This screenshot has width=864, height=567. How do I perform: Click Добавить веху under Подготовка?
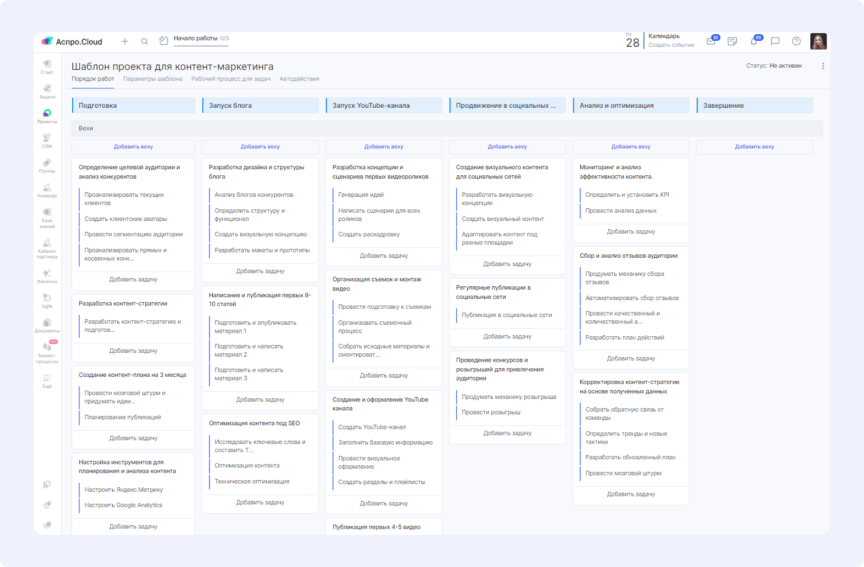tap(133, 147)
